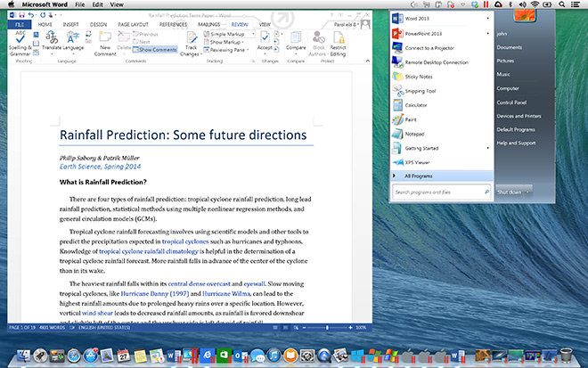Open Finder in the Dock
The height and width of the screenshot is (368, 588).
tap(24, 356)
